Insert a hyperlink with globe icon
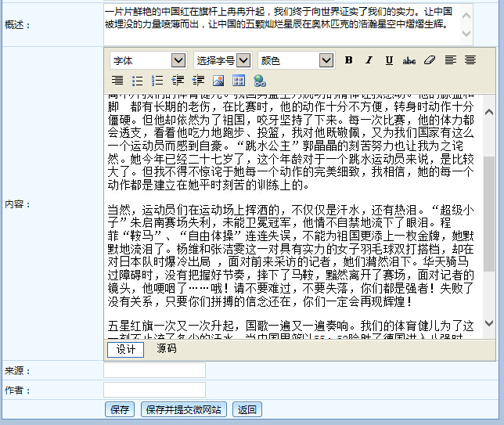The width and height of the screenshot is (504, 425). pyautogui.click(x=259, y=80)
